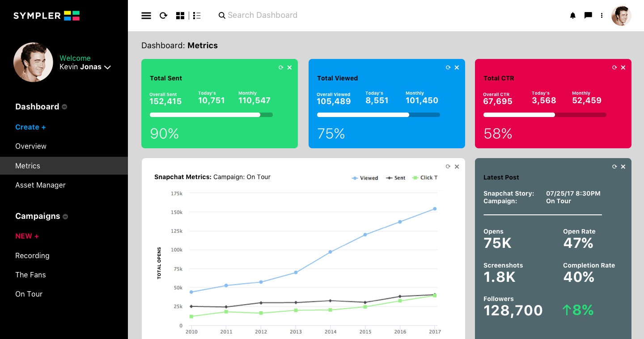
Task: Click the 2014 Viewed data point
Action: pos(330,252)
